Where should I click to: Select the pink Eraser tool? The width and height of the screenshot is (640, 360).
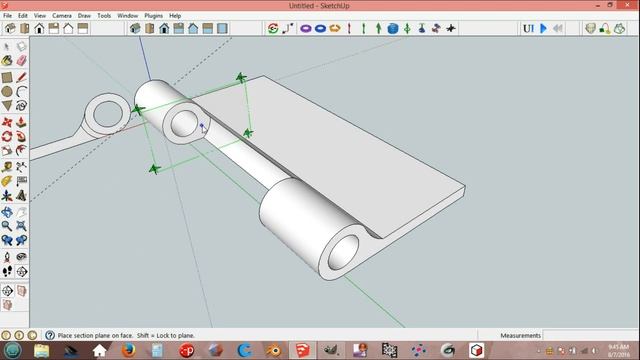pos(21,61)
